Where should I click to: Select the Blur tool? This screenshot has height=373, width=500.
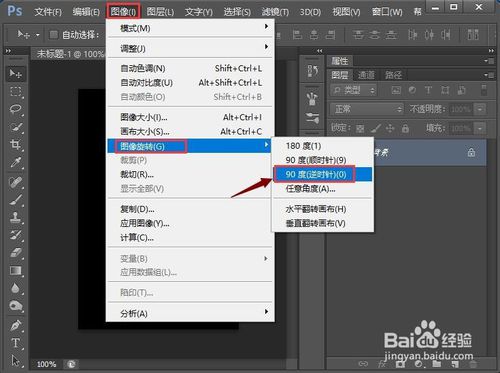pos(15,288)
